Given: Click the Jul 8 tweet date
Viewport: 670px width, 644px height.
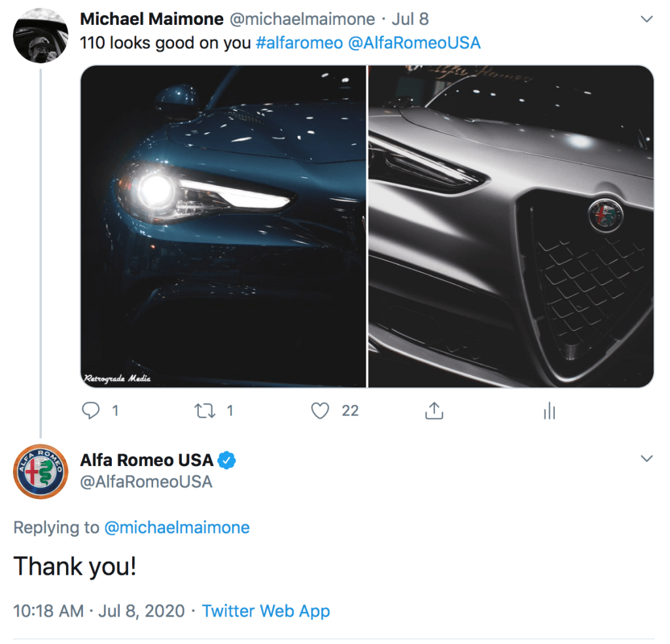Looking at the screenshot, I should (x=410, y=19).
